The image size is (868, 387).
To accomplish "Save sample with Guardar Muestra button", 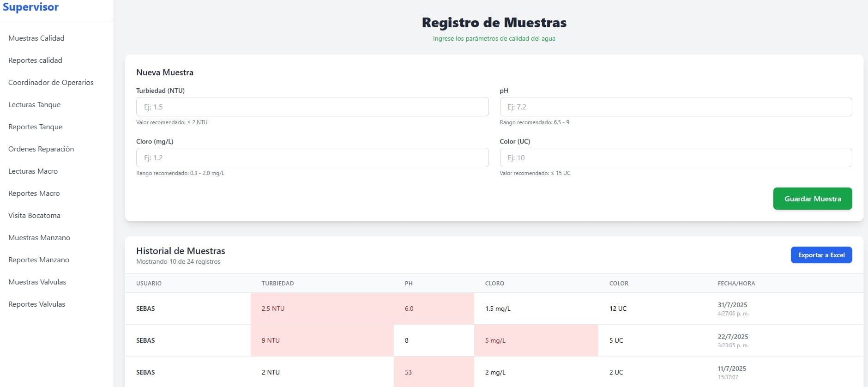I will pyautogui.click(x=813, y=199).
